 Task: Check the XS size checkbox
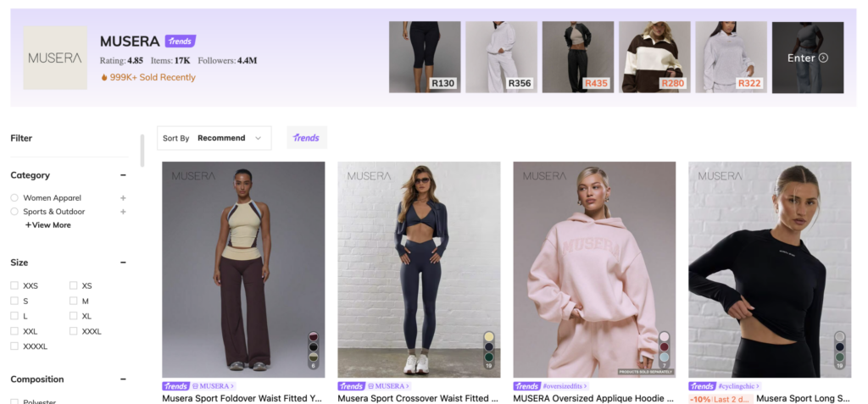click(73, 285)
